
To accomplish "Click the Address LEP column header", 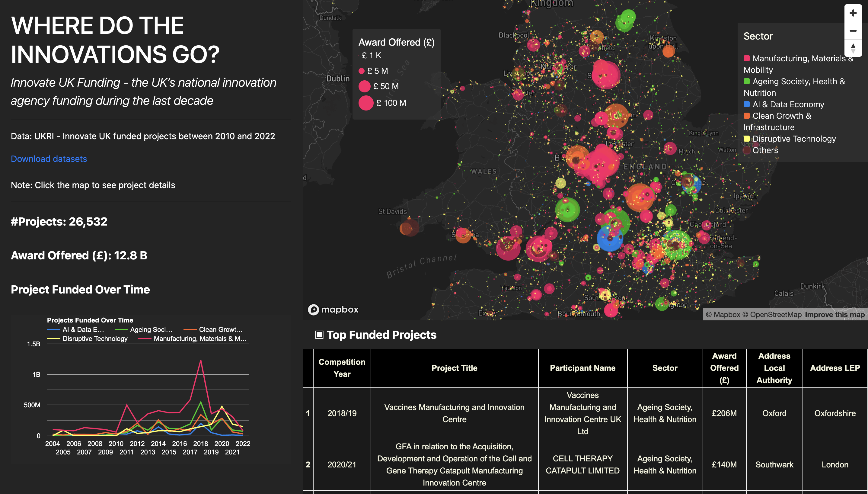I will click(x=835, y=368).
